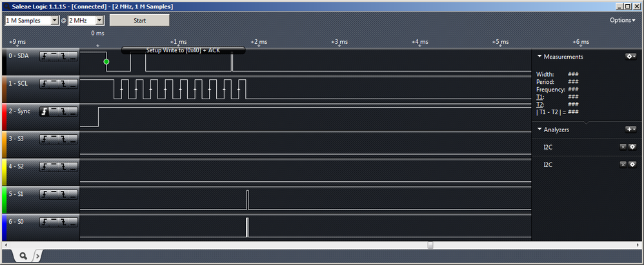This screenshot has height=265, width=644.
Task: Set falling edge trigger on 6 - S0
Action: click(63, 222)
